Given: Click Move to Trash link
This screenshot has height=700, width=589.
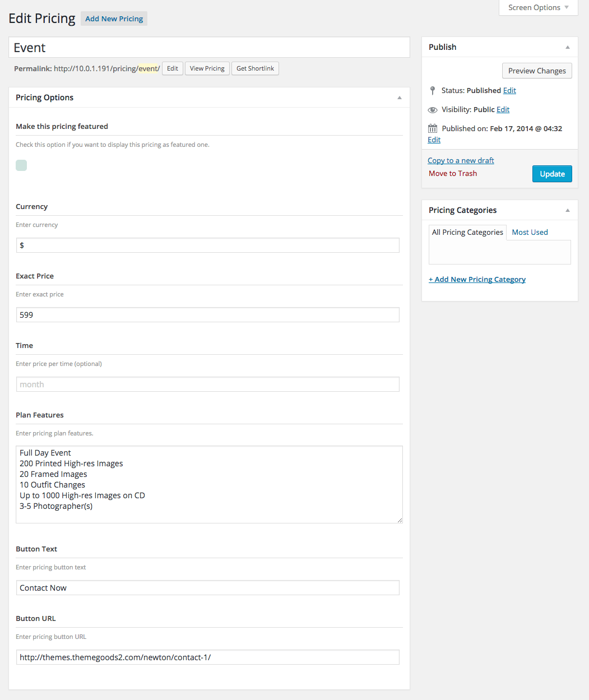Looking at the screenshot, I should [x=452, y=173].
